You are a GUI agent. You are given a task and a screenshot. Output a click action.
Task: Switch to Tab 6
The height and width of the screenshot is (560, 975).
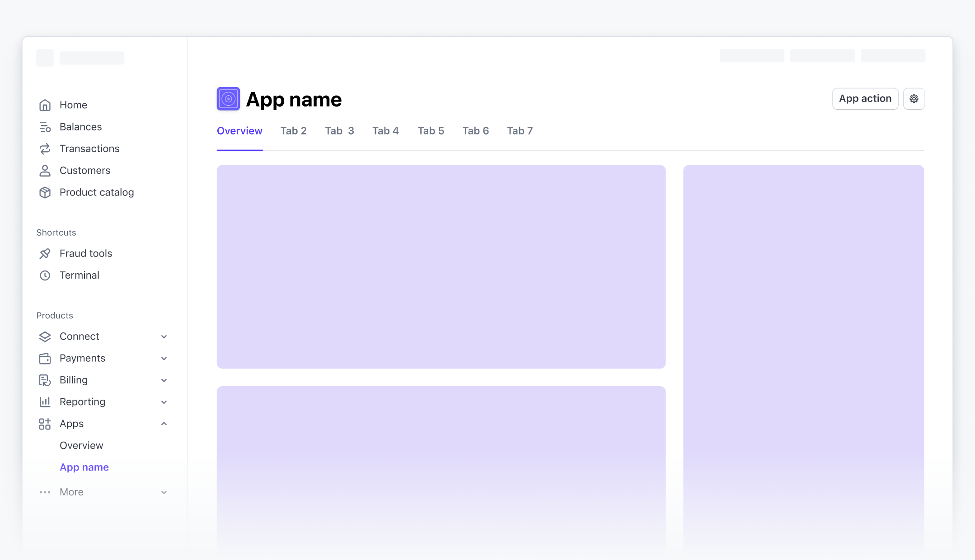(x=476, y=131)
